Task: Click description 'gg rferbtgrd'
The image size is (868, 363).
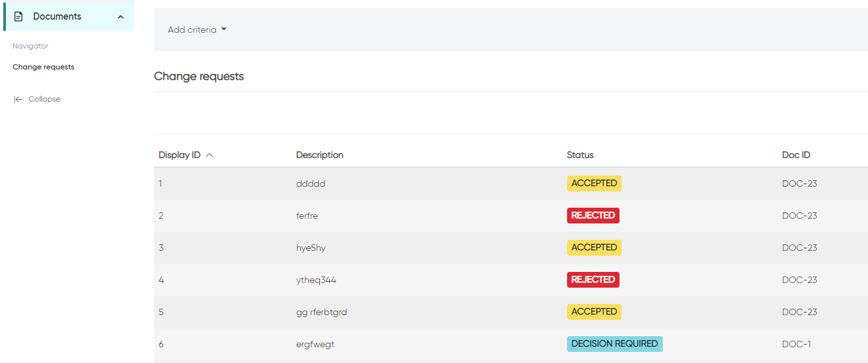Action: click(x=322, y=312)
